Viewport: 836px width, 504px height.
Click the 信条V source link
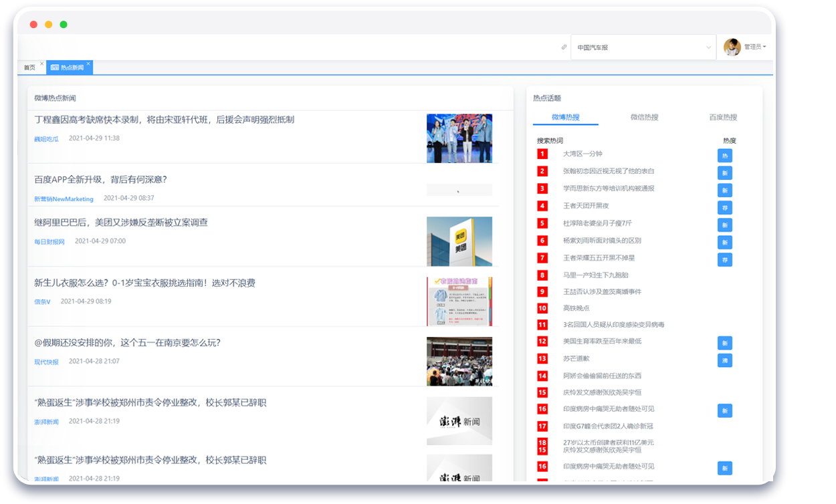pos(43,301)
